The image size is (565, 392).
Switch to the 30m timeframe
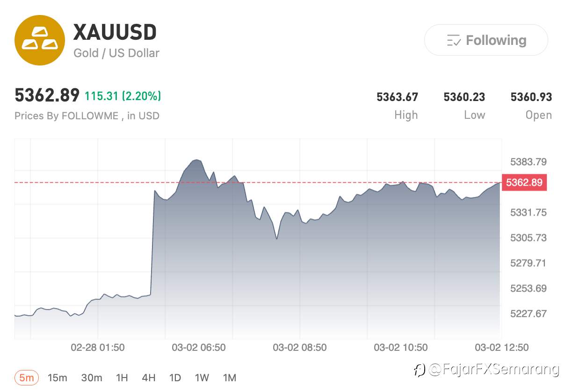tap(92, 377)
